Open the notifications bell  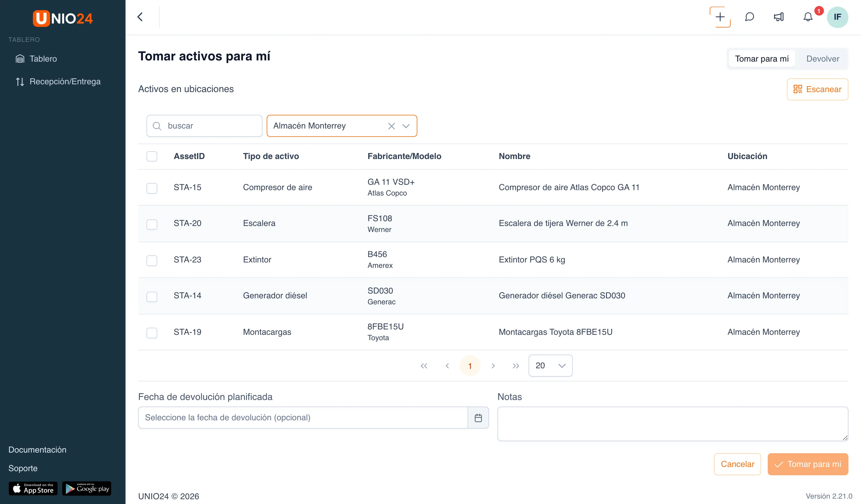pos(808,17)
